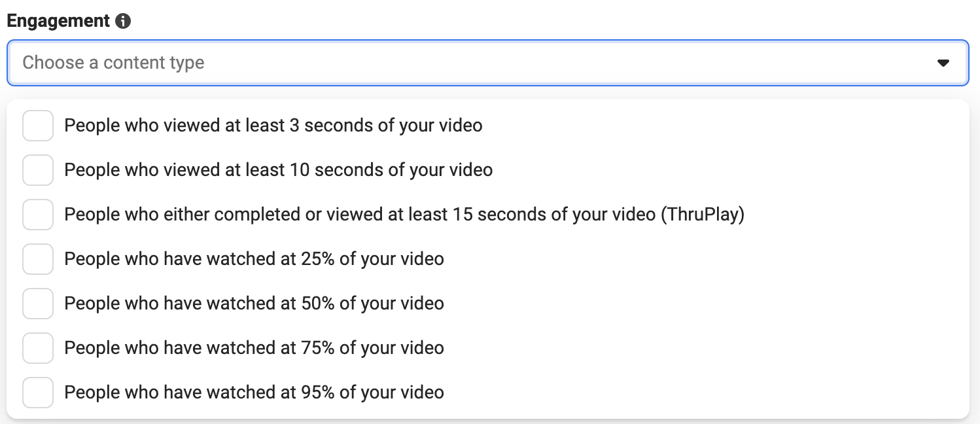Pick 'completed or viewed at least 15 seconds' option

pyautogui.click(x=404, y=215)
